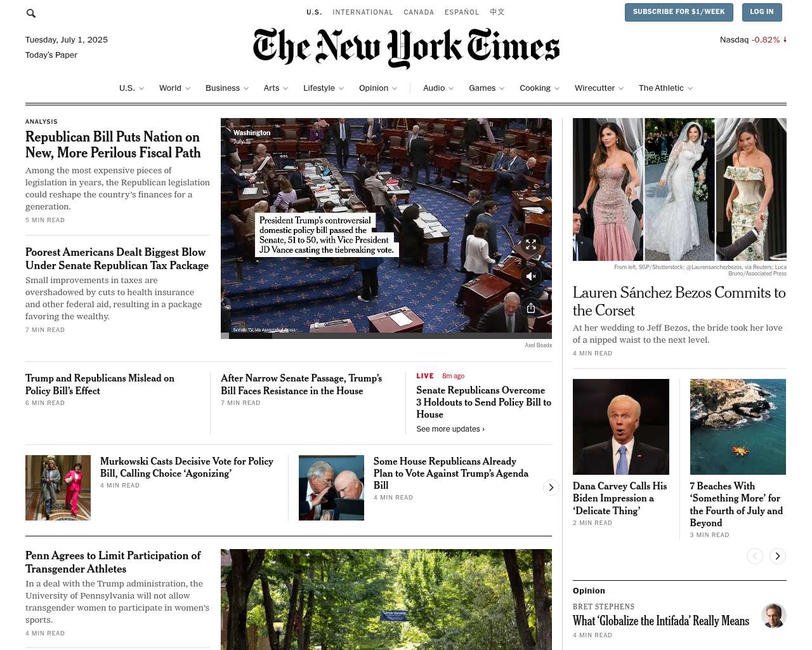This screenshot has width=812, height=650.
Task: Advance the policy bill stories carousel arrow
Action: tap(551, 487)
